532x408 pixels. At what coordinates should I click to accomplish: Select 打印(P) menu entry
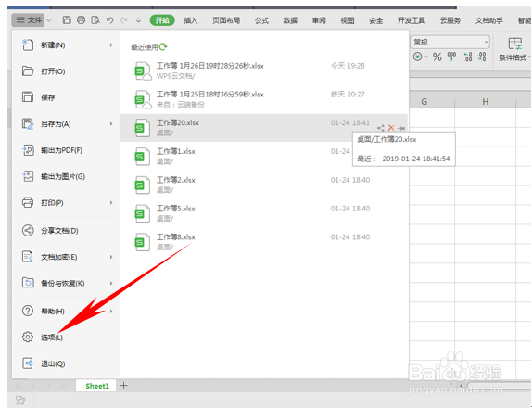point(66,203)
